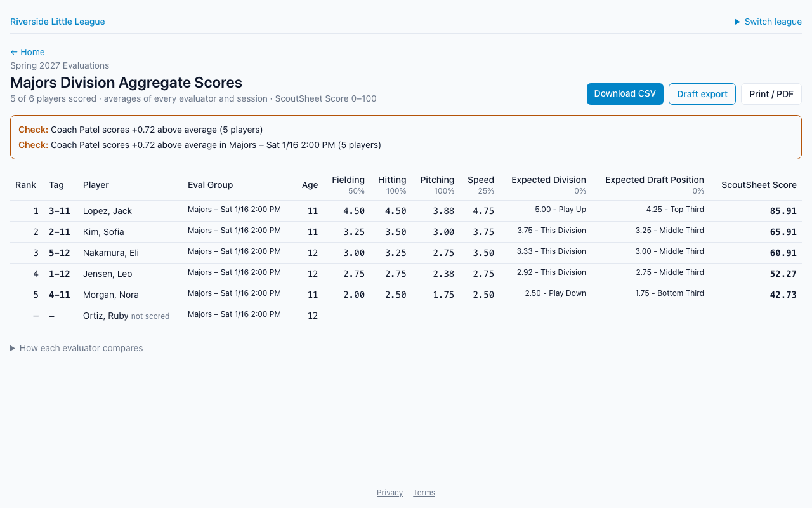Click the 4.25 - Top Third cell
Screen dimensions: 812x508
coord(675,210)
